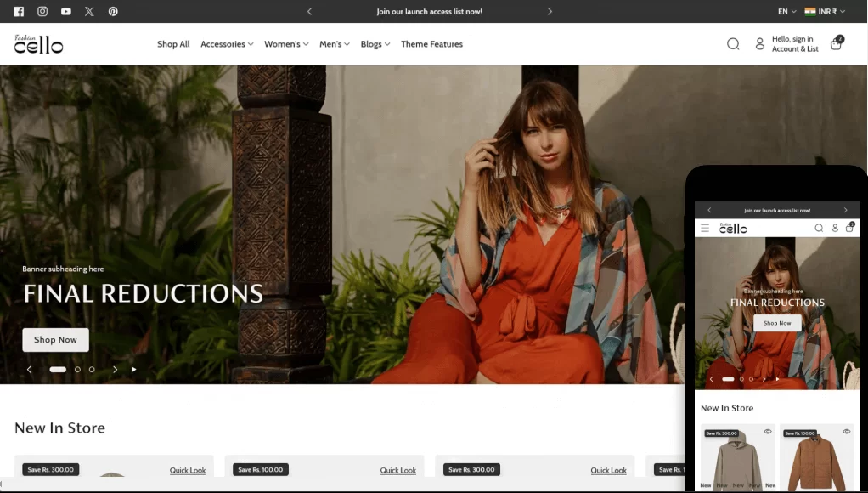Click the Instagram icon in top bar

42,12
